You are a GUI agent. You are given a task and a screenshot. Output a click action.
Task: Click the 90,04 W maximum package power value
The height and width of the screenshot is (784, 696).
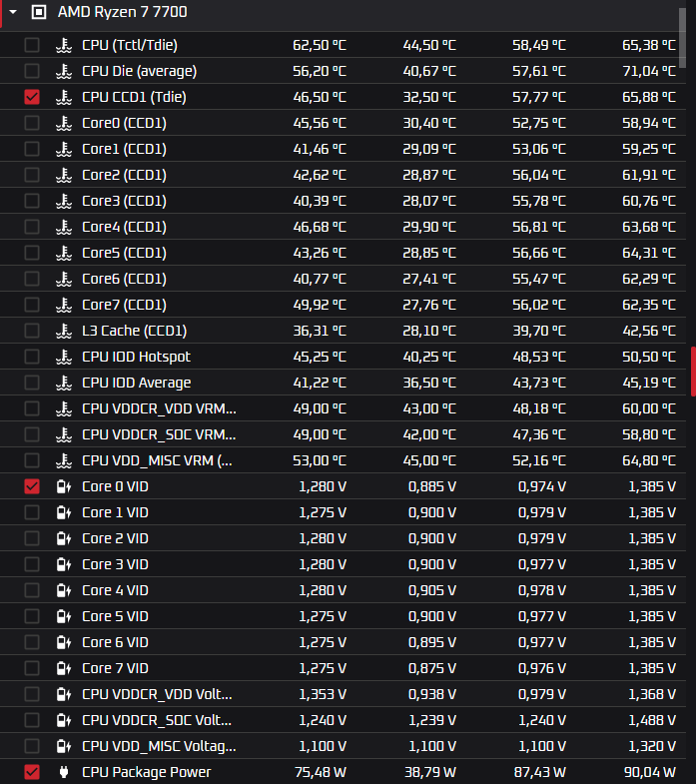649,772
